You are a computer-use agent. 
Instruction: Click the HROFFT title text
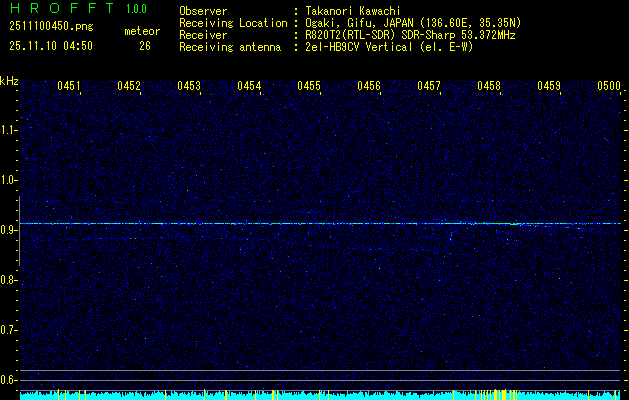tap(55, 9)
